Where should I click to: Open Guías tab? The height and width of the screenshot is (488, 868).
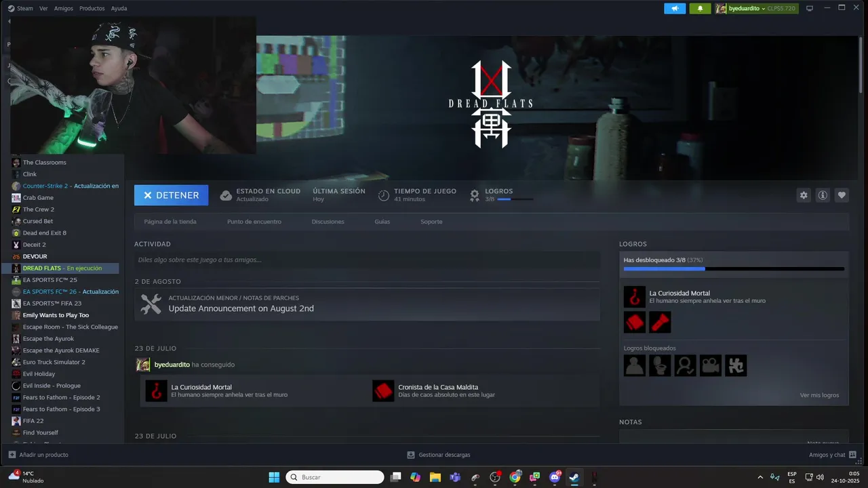click(x=382, y=222)
